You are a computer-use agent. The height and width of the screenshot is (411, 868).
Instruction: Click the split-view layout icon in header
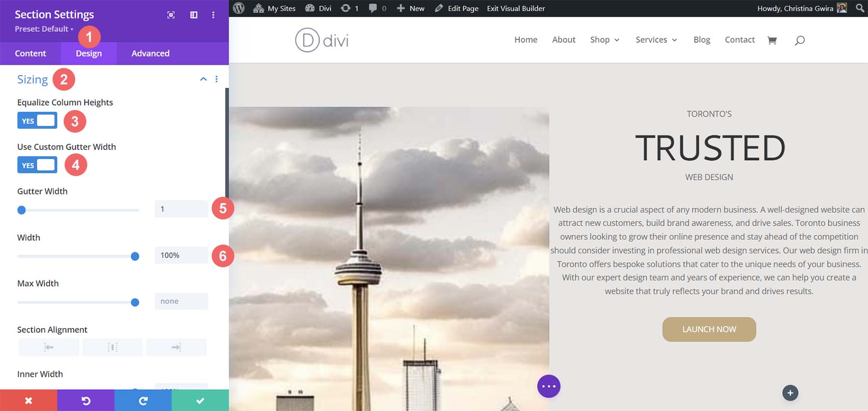click(x=194, y=15)
